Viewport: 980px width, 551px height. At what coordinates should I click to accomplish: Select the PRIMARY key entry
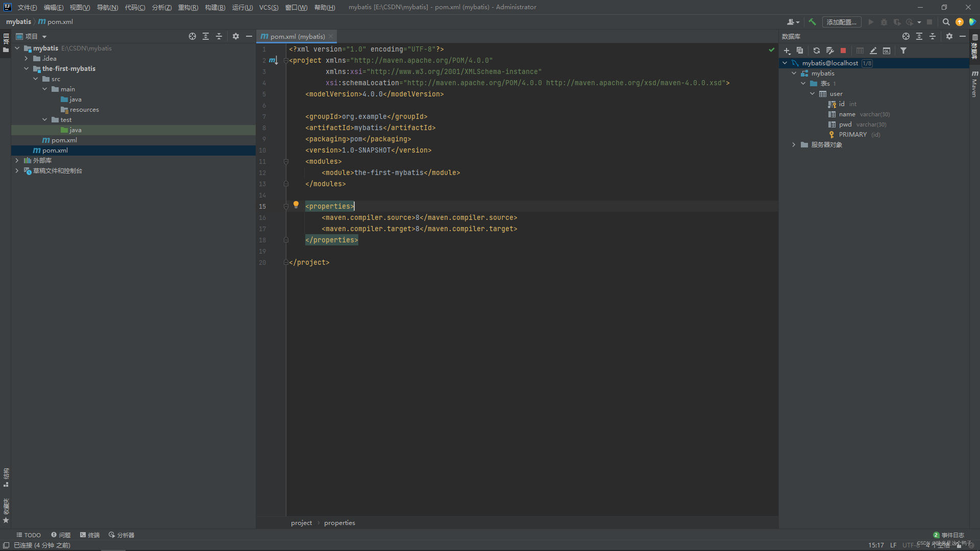pos(852,135)
